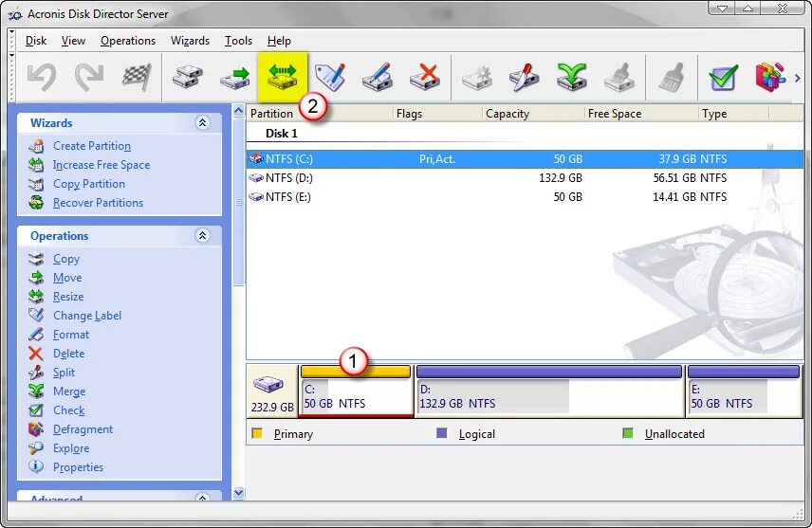Click Move in Operations panel
This screenshot has height=528, width=812.
[67, 278]
